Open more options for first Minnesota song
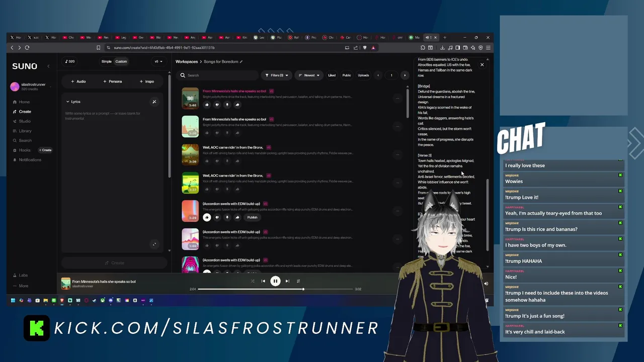 point(397,98)
